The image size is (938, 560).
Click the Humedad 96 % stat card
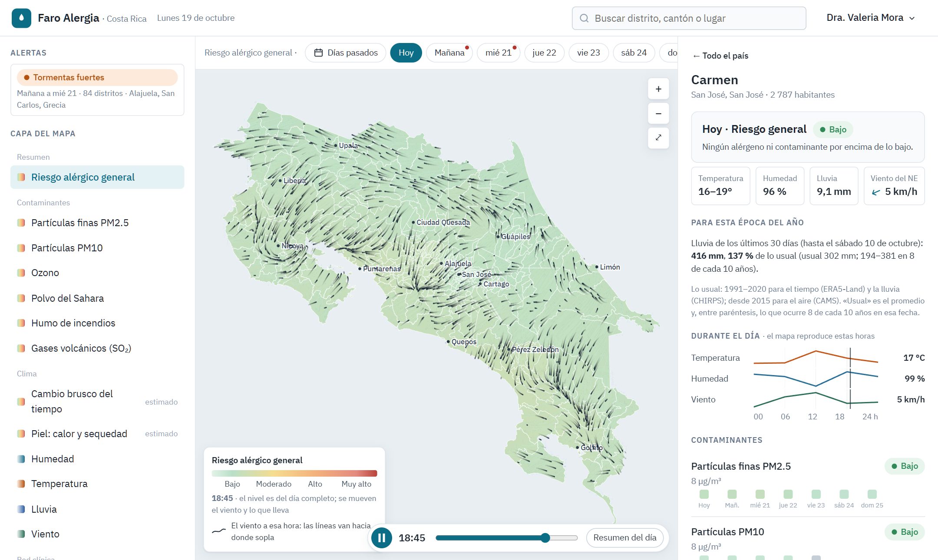point(780,186)
